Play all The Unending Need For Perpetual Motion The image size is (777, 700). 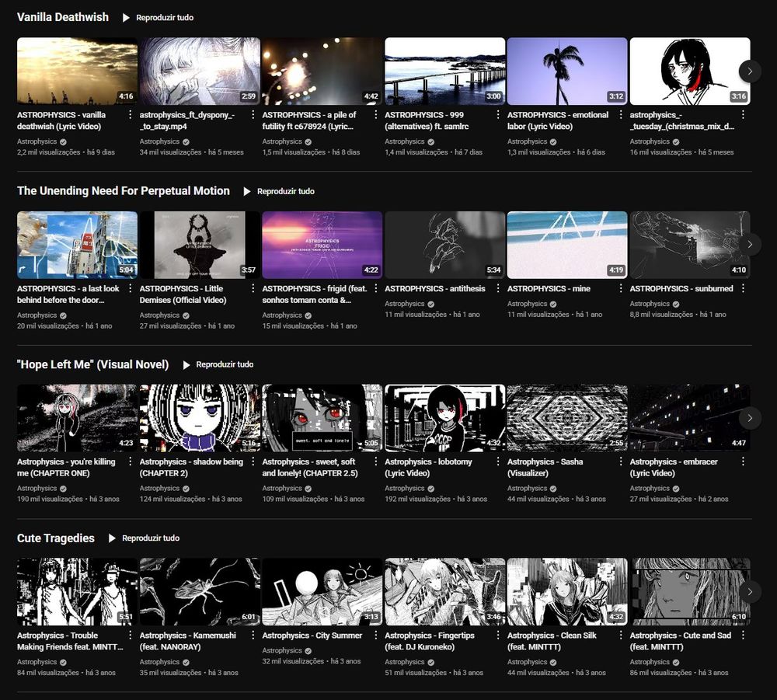click(x=279, y=191)
